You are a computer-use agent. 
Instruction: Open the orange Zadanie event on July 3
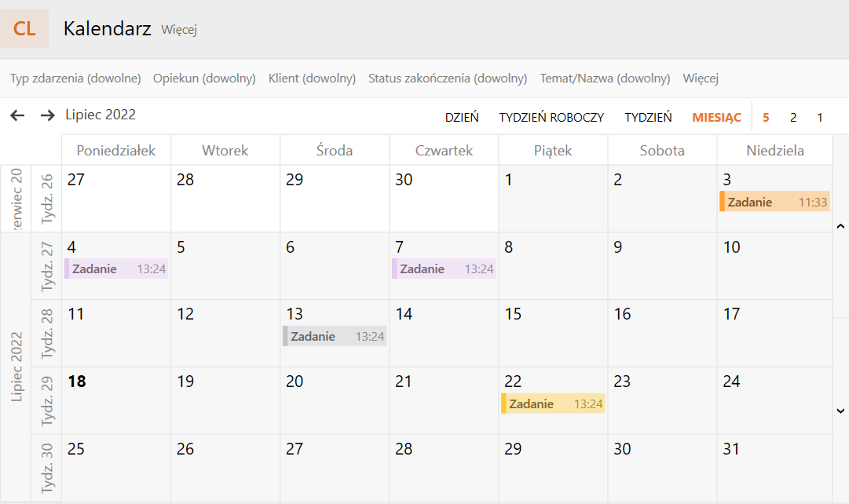point(774,202)
